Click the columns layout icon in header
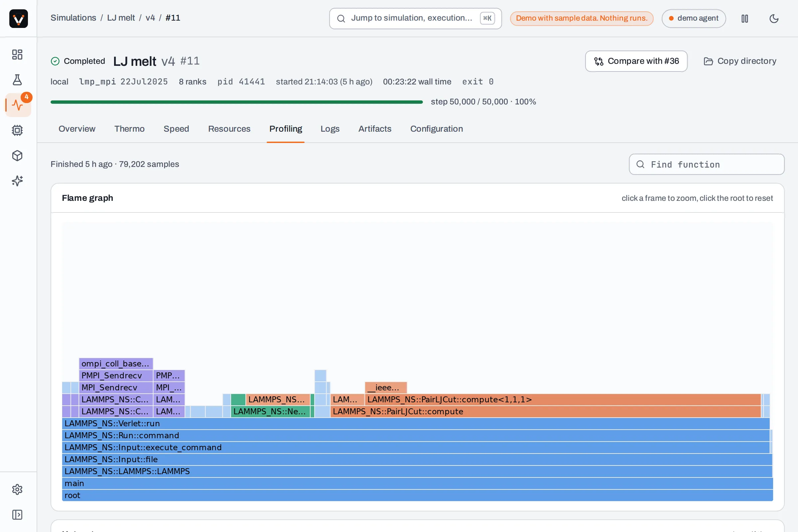Screen dimensions: 798x532 [745, 18]
